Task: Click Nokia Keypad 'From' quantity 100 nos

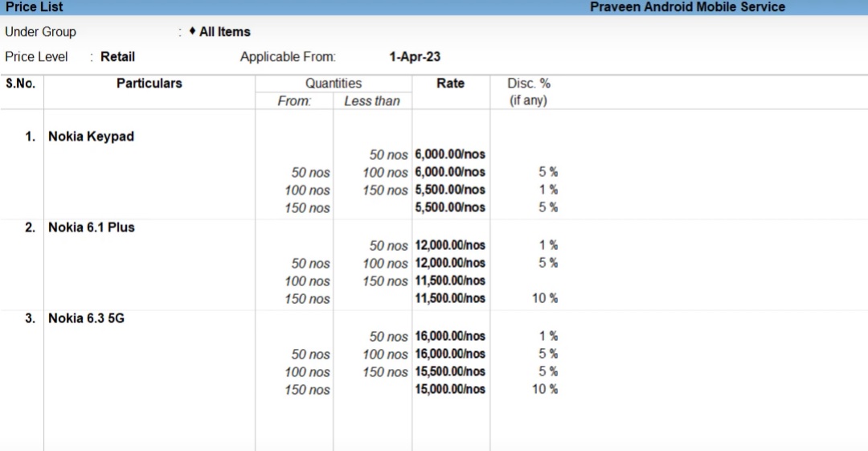Action: pyautogui.click(x=307, y=190)
